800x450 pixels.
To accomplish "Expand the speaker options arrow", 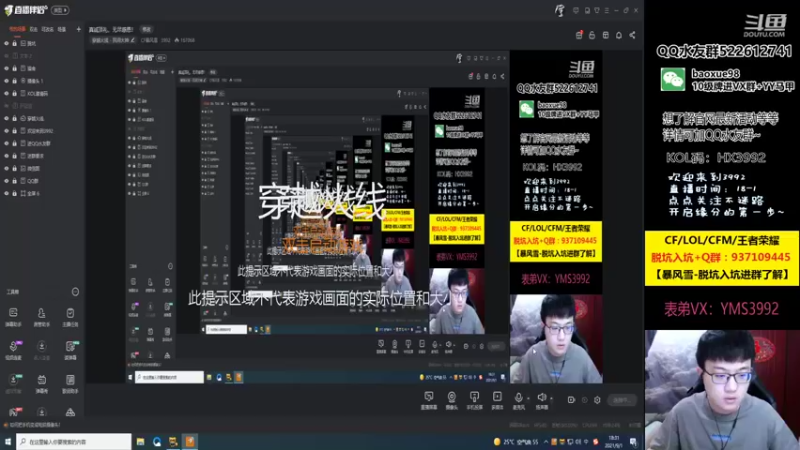I will pos(551,398).
